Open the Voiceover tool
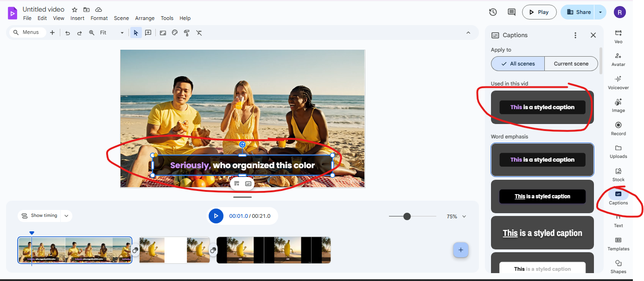Screen dimensions: 644x281 [618, 82]
